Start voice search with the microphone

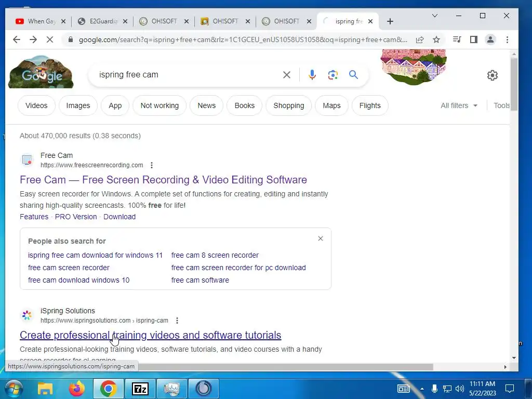312,75
